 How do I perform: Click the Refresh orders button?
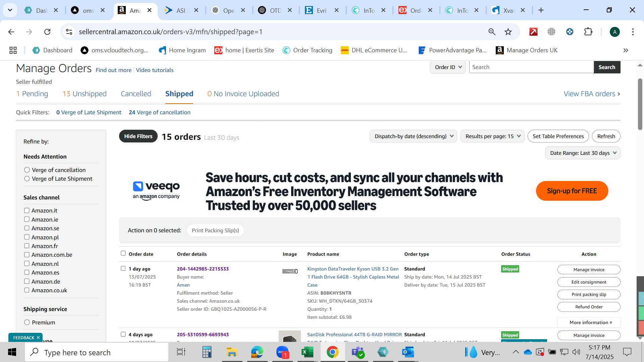(606, 136)
